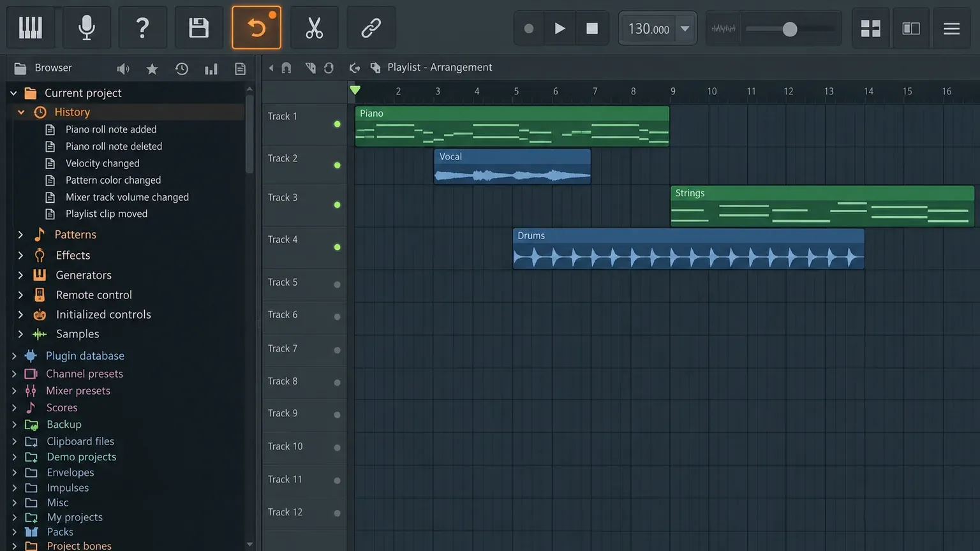
Task: Show browser favorites with the star icon
Action: 152,68
